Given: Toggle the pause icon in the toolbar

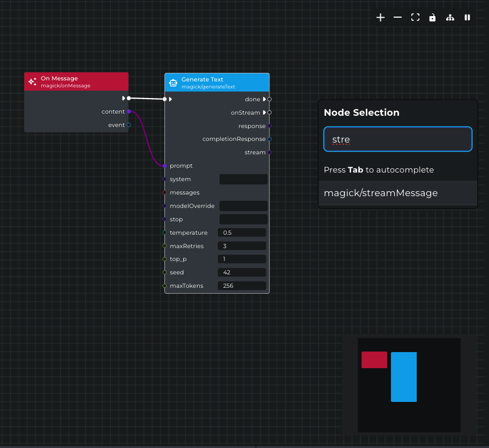Looking at the screenshot, I should [467, 17].
